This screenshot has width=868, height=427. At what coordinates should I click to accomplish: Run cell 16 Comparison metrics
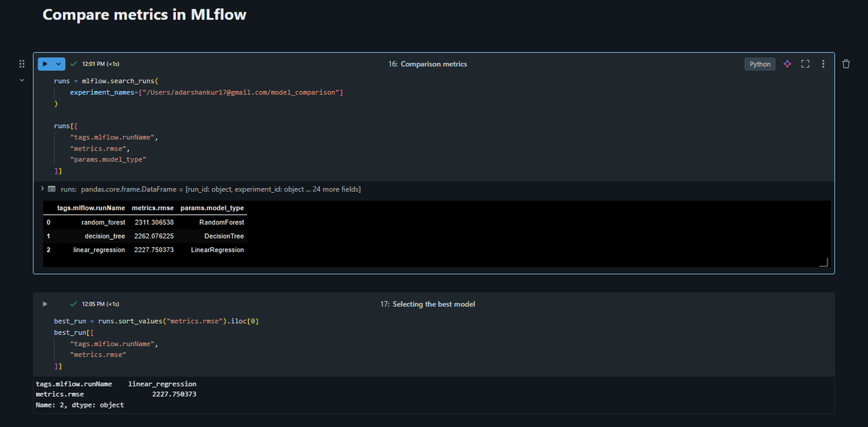pos(45,64)
